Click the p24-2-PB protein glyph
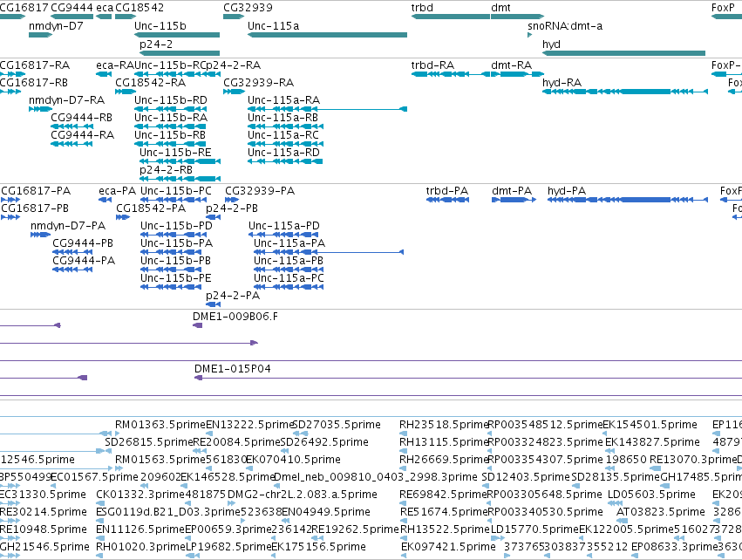Screen dimensions: 742x560 click(x=214, y=217)
